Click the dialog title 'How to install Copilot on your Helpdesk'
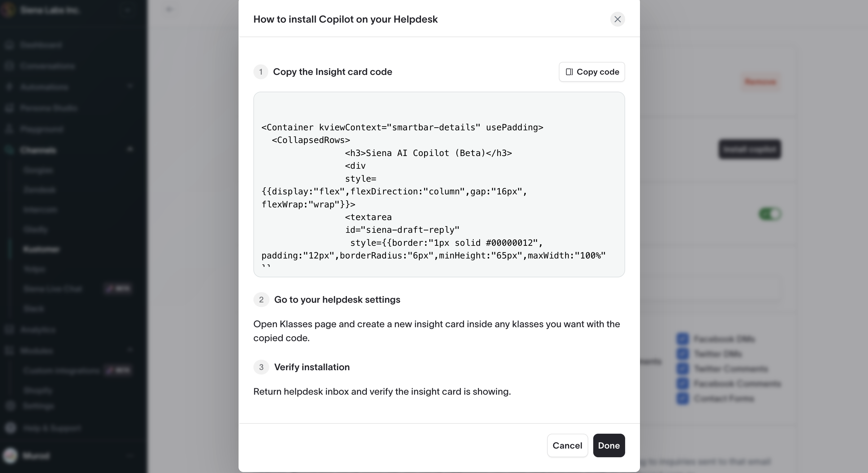 pos(345,19)
